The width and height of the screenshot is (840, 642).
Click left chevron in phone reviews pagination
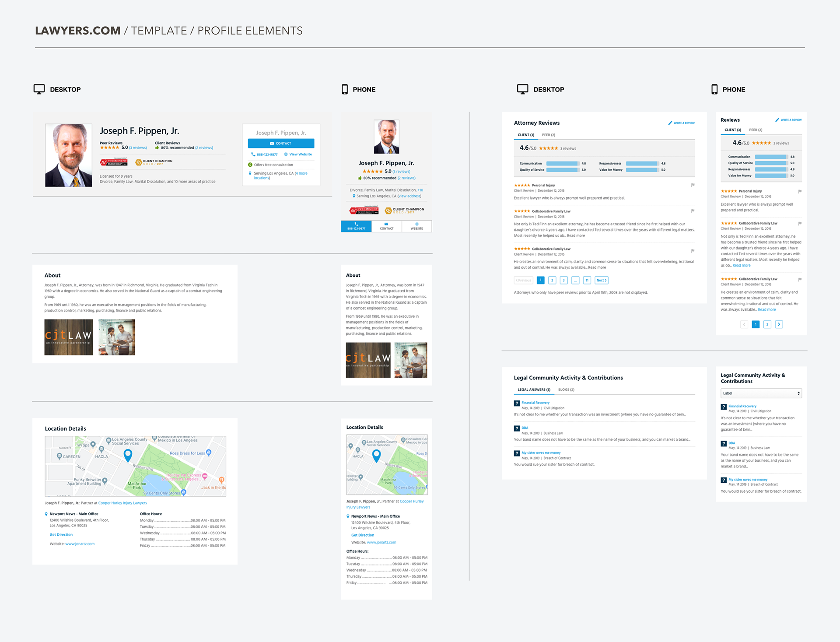[744, 324]
